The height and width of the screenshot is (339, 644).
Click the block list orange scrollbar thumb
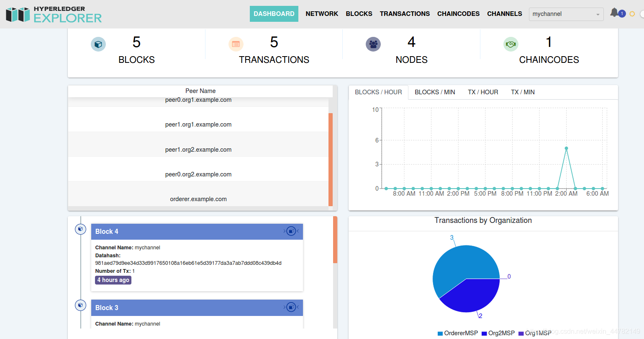[335, 240]
